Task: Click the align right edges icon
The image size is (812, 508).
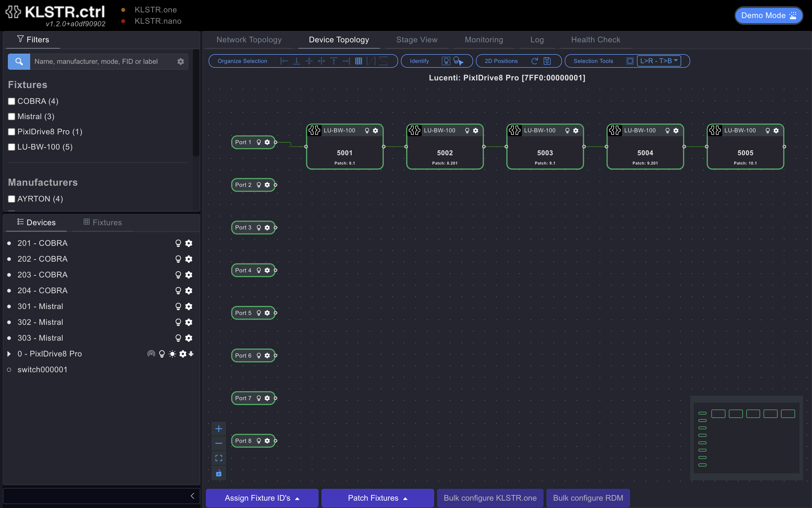Action: click(x=346, y=61)
